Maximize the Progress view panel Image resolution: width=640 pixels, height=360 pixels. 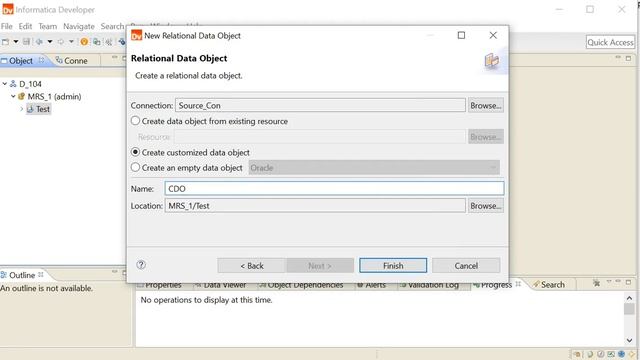(x=629, y=282)
